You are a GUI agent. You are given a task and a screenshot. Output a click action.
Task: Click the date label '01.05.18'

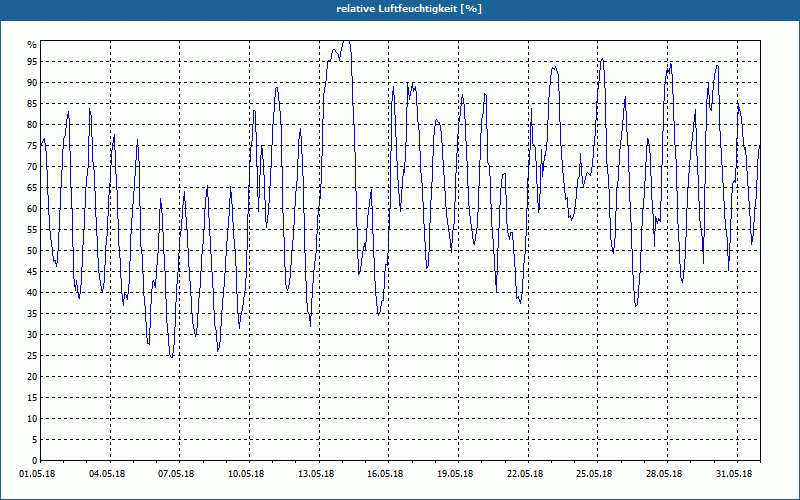click(37, 474)
